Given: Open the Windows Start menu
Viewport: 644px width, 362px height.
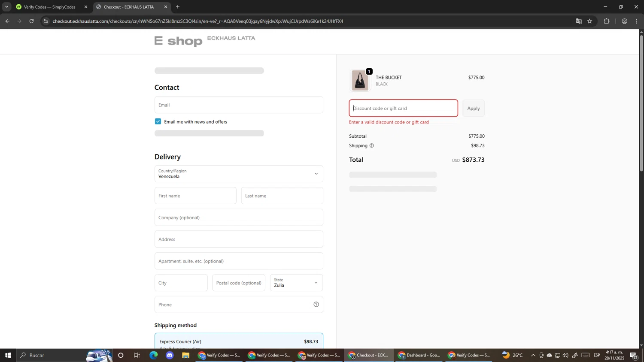Looking at the screenshot, I should pos(8,355).
